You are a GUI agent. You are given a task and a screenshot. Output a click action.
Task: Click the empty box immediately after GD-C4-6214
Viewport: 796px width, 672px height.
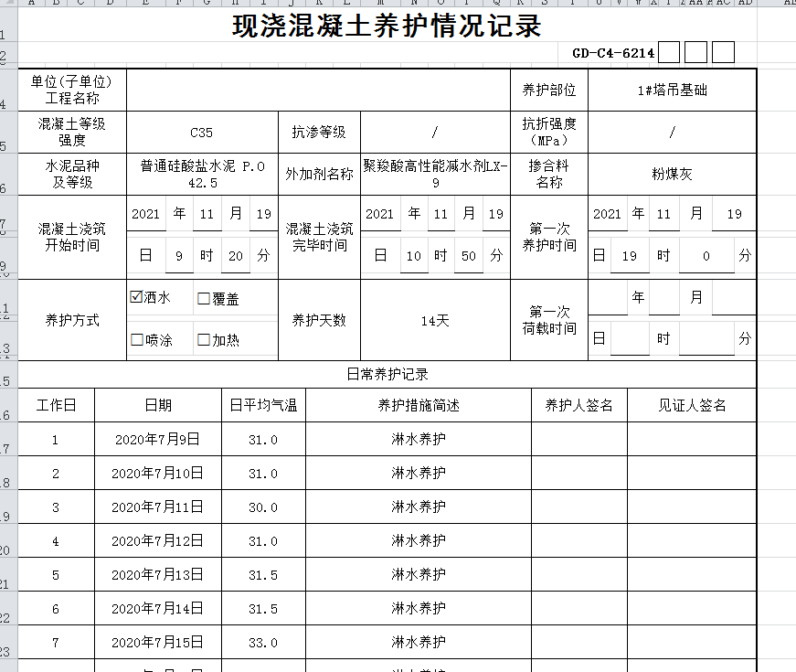[x=669, y=52]
